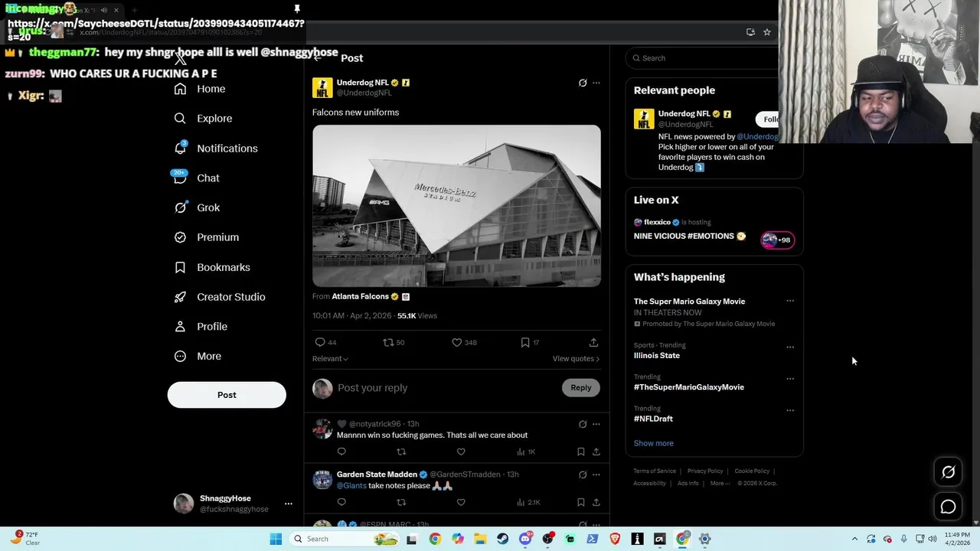This screenshot has width=980, height=551.
Task: Open Cookie Policy footer link
Action: point(752,471)
